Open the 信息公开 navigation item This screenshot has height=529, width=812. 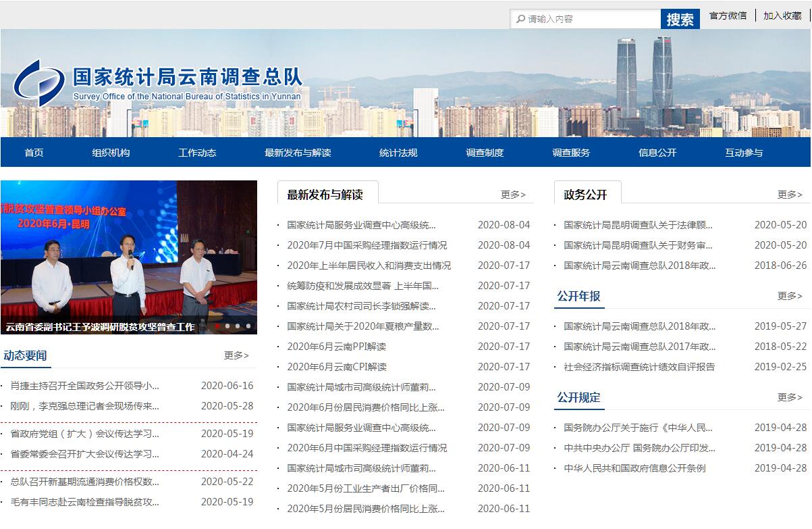click(657, 153)
